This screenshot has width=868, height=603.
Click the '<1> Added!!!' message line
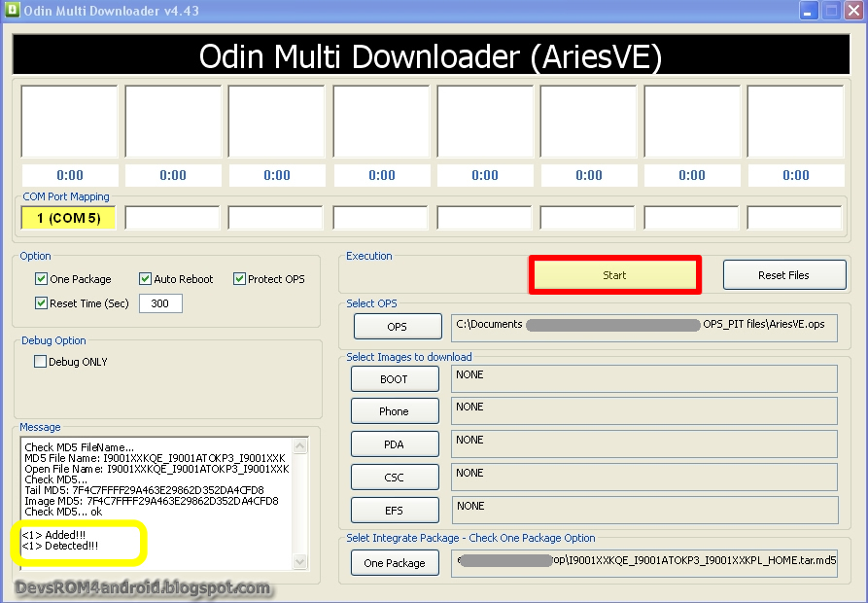(53, 535)
